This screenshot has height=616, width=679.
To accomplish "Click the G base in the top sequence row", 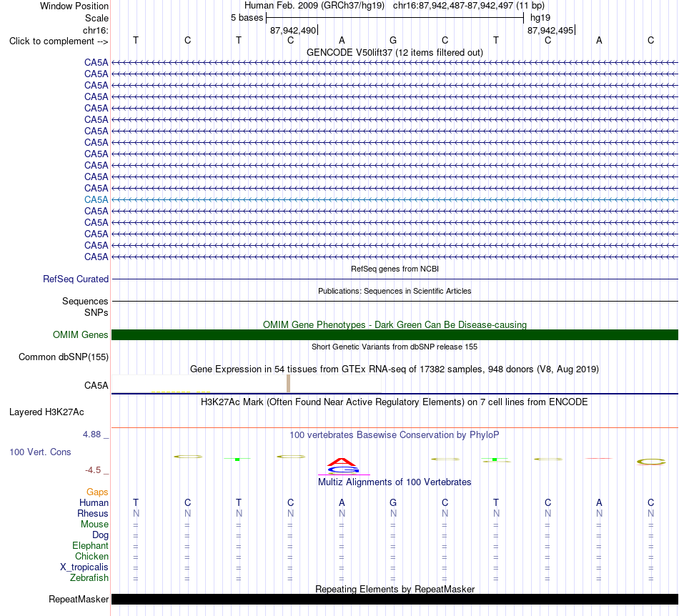I will click(x=393, y=40).
